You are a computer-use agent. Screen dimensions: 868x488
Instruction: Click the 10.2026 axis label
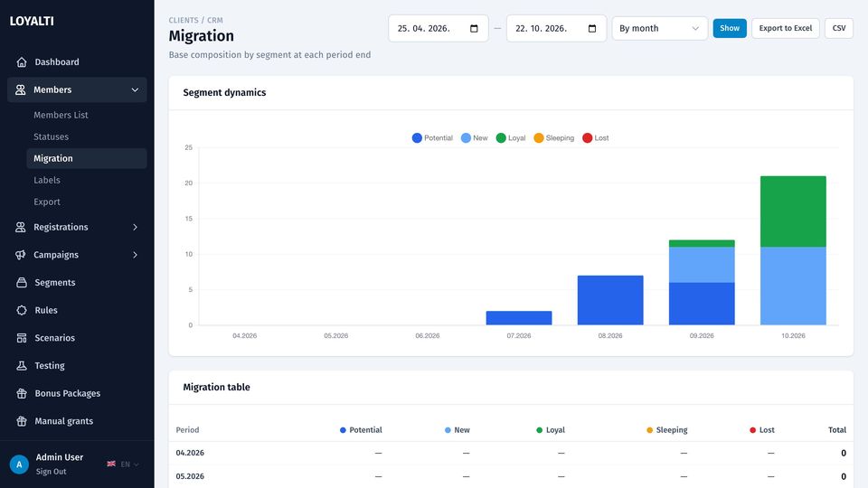pos(793,336)
